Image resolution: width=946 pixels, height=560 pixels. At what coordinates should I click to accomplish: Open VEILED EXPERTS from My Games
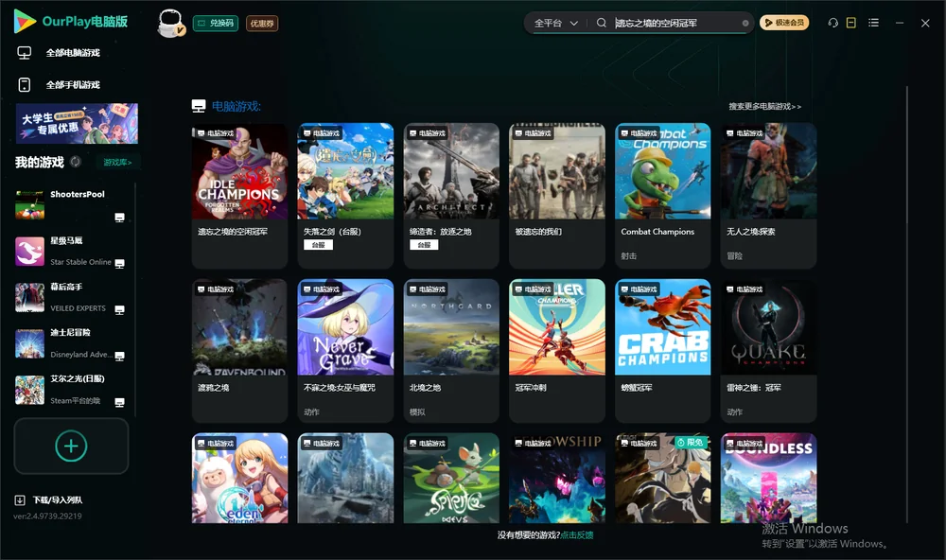click(70, 297)
